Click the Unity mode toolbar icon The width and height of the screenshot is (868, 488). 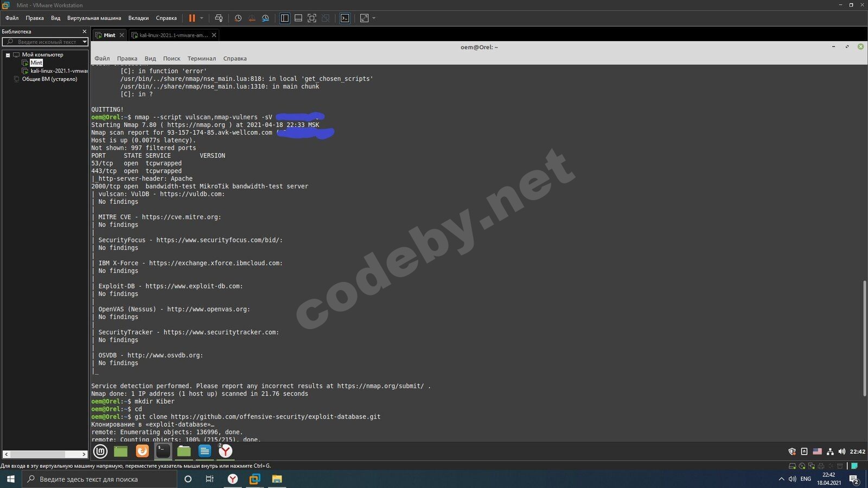point(325,18)
